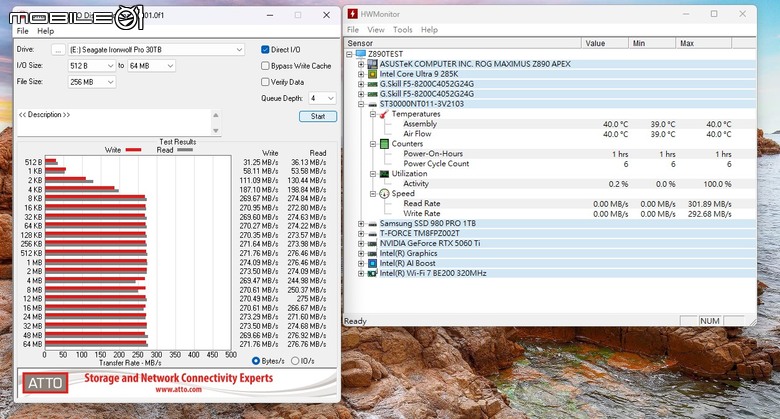Enable Bypass Write Cache checkbox

(x=265, y=66)
